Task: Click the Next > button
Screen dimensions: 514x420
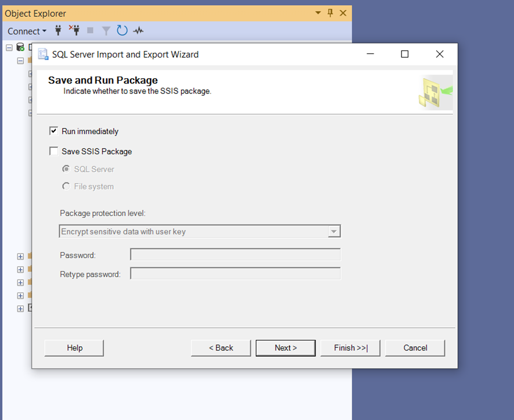Action: tap(285, 348)
